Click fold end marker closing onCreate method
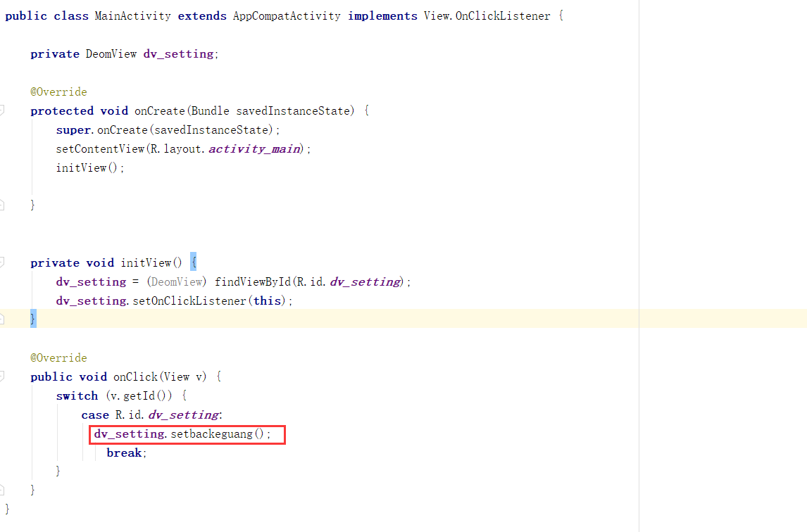Viewport: 807px width, 532px height. pyautogui.click(x=2, y=205)
